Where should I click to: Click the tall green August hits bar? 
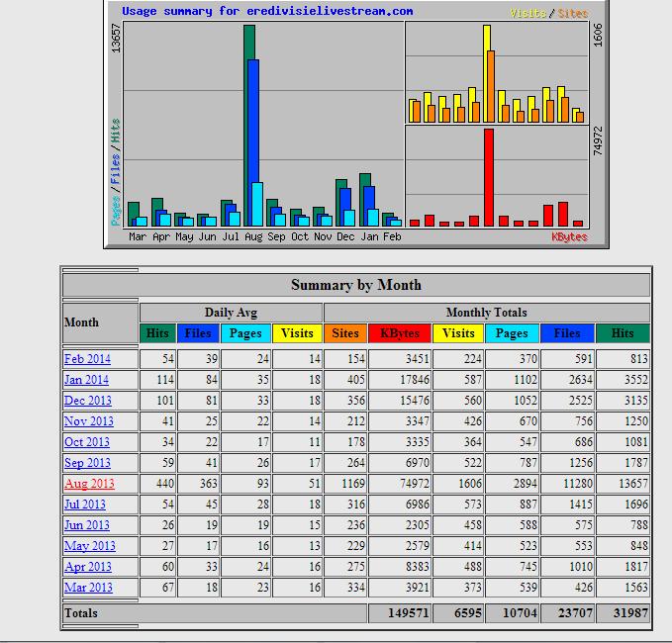[x=249, y=43]
